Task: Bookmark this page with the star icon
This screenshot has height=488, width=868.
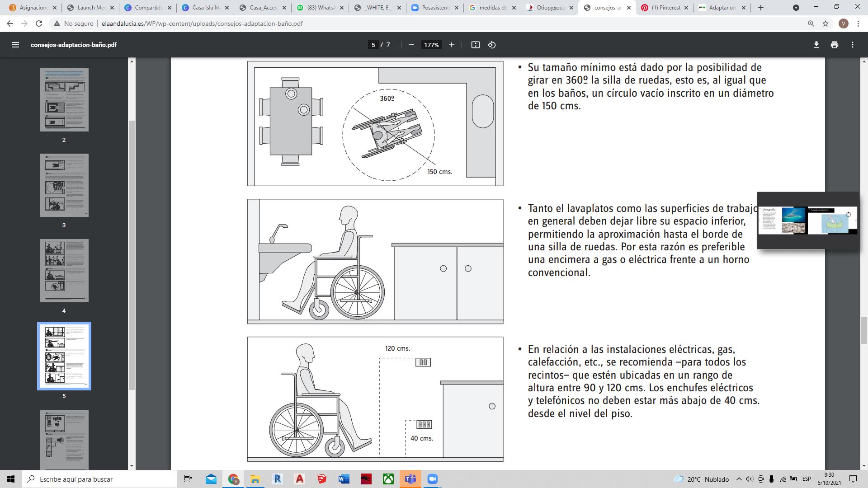Action: [x=826, y=23]
